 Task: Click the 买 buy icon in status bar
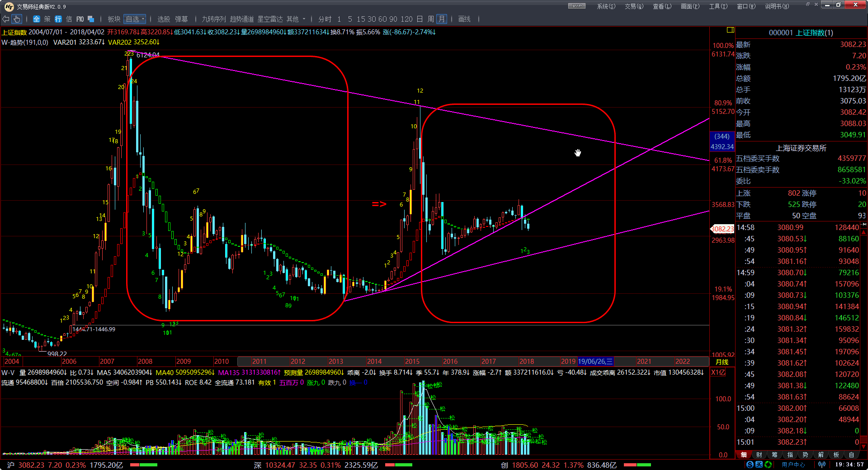[759, 465]
